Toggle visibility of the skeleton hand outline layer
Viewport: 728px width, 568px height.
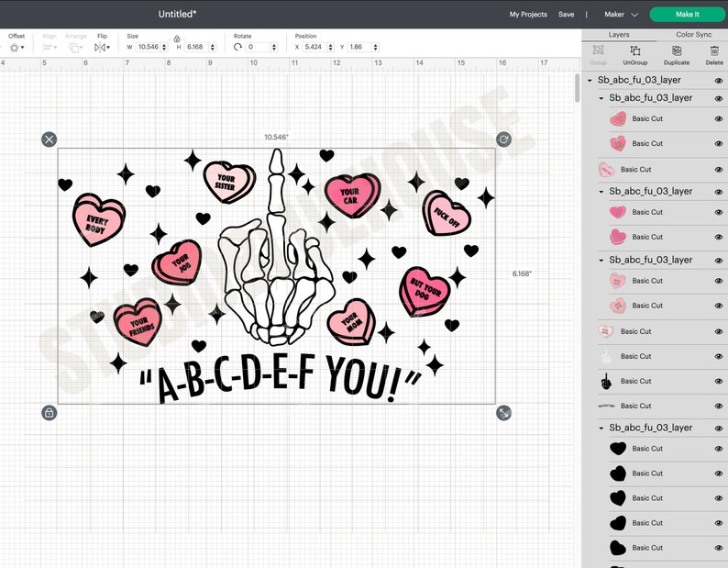coord(718,356)
